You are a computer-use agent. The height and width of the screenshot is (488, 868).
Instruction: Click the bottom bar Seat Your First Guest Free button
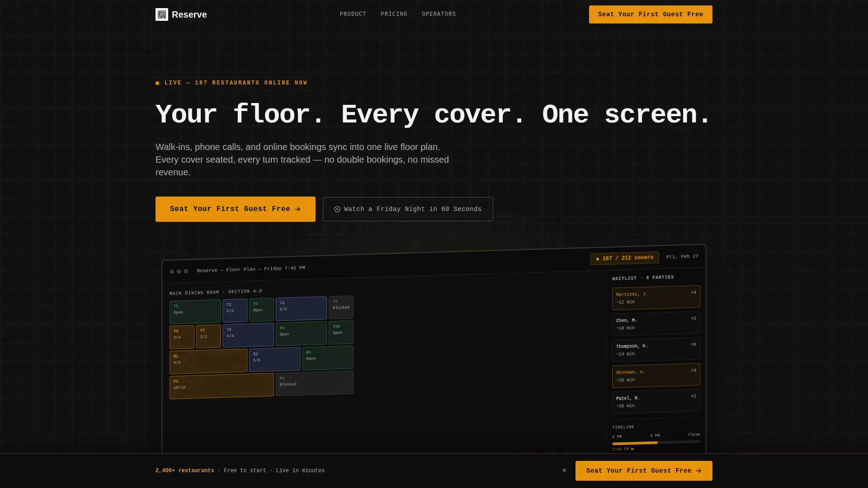[644, 471]
